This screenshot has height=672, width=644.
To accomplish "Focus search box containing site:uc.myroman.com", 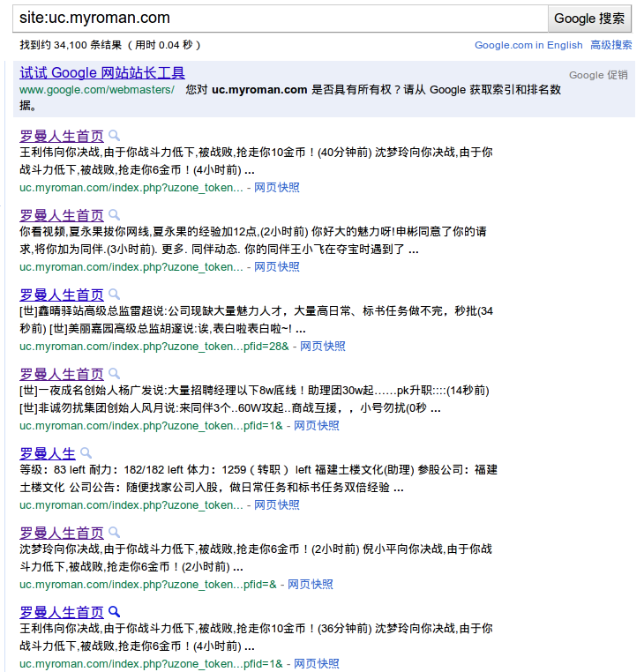I will pos(281,19).
